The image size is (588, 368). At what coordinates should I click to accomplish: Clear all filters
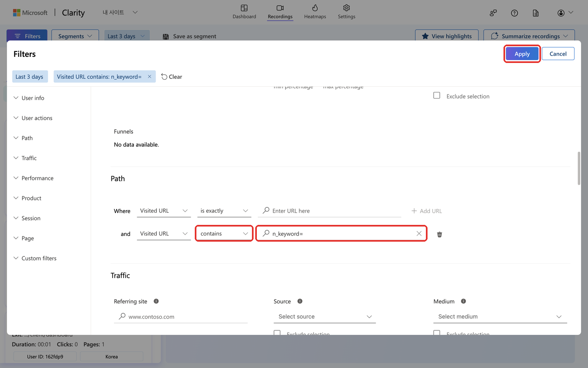click(172, 77)
